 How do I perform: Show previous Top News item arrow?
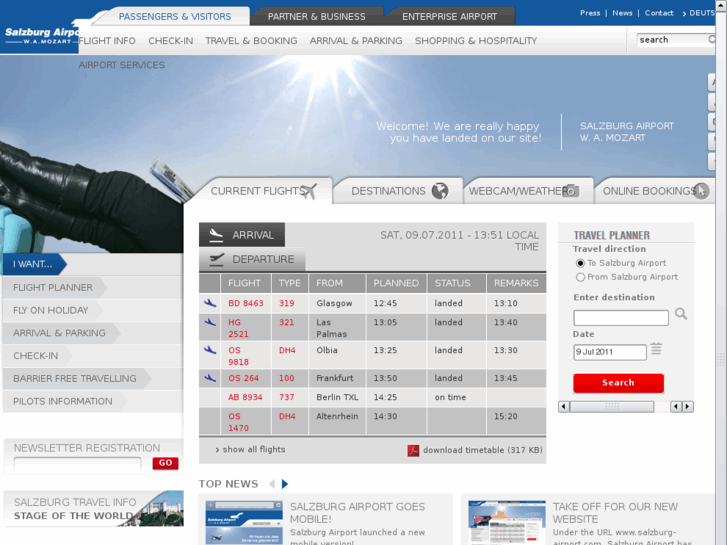(x=272, y=484)
